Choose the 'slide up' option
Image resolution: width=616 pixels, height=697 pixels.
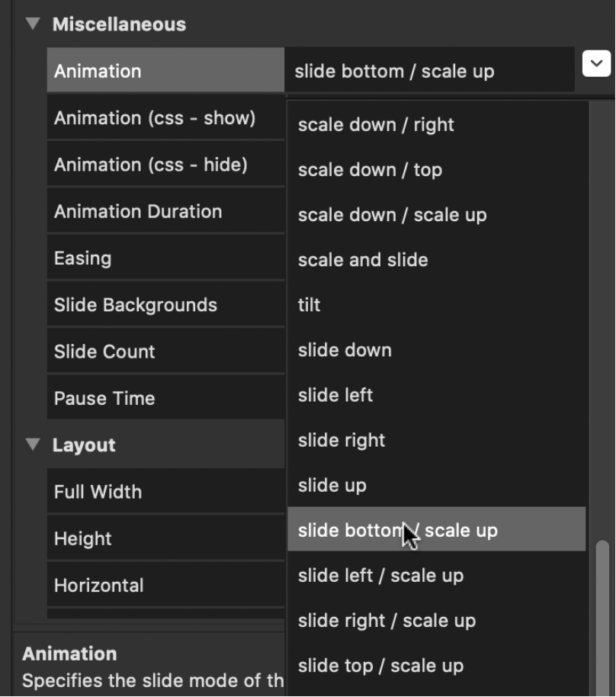tap(436, 486)
